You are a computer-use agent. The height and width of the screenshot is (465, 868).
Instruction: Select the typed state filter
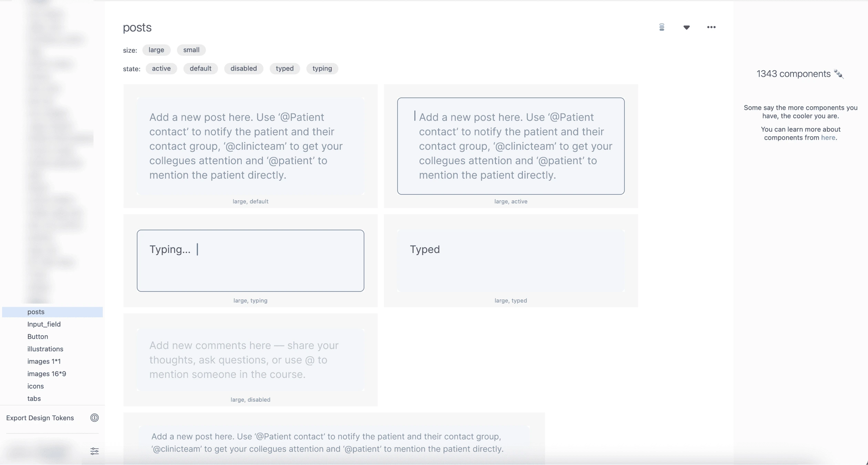tap(285, 68)
